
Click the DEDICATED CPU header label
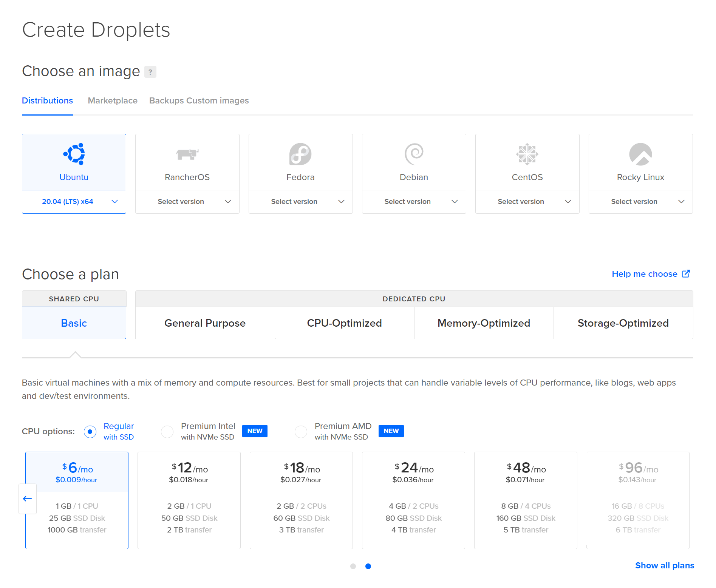(x=414, y=299)
